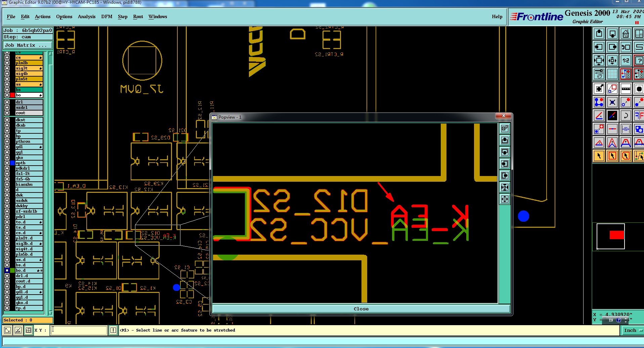Toggle the checkbox for layer npth
Image resolution: width=644 pixels, height=348 pixels.
tap(7, 163)
